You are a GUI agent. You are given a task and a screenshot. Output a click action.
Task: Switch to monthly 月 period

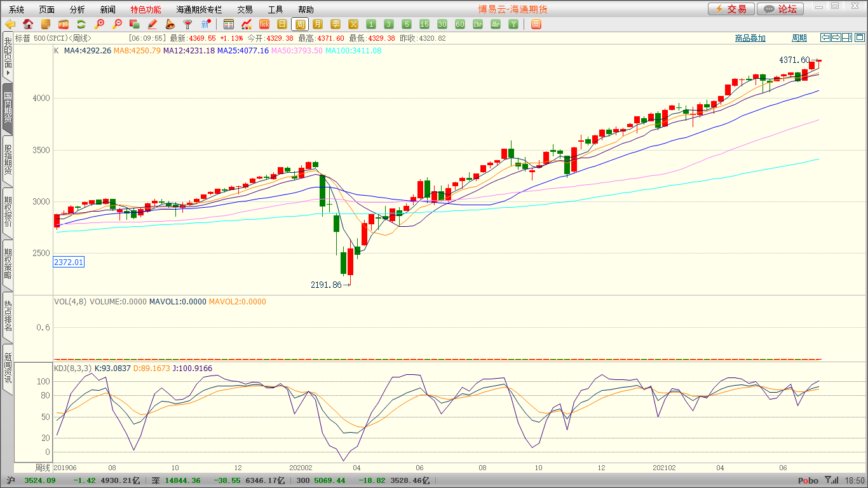pos(318,24)
